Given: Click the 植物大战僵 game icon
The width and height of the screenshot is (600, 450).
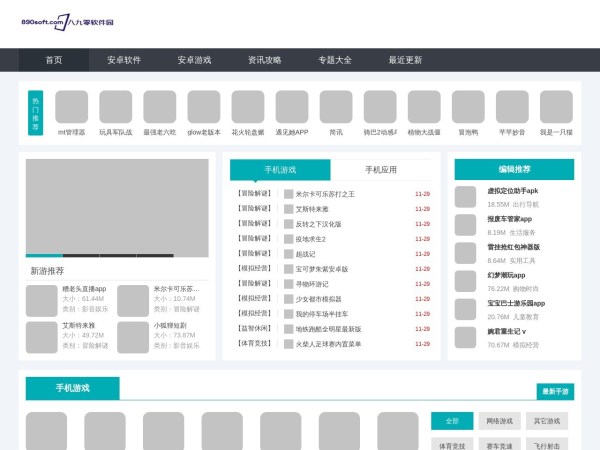Looking at the screenshot, I should pyautogui.click(x=424, y=107).
